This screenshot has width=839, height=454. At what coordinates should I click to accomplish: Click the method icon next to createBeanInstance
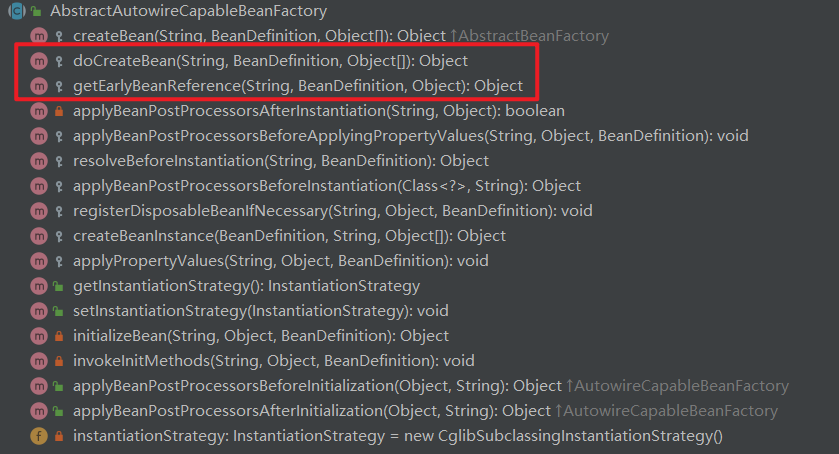click(39, 236)
